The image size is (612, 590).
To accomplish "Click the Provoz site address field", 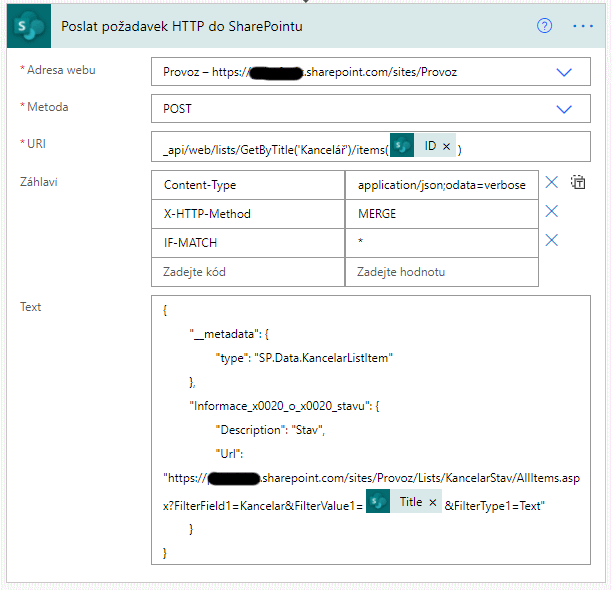I will tap(371, 72).
